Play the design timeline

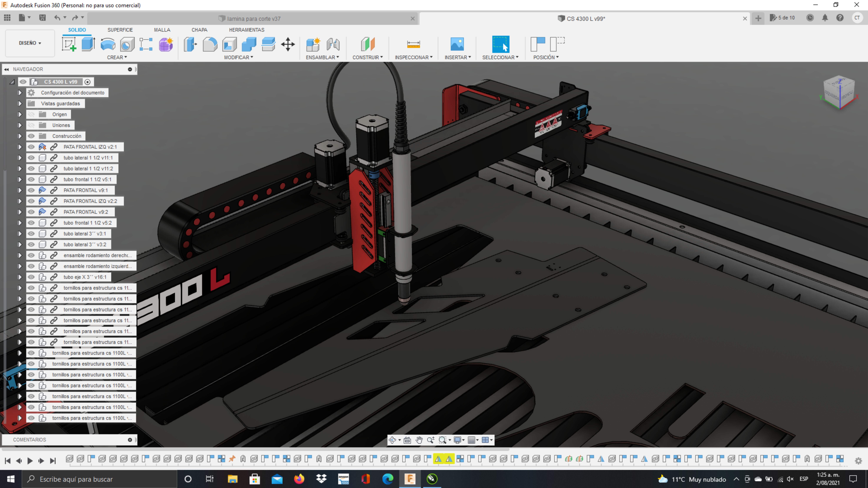point(30,461)
